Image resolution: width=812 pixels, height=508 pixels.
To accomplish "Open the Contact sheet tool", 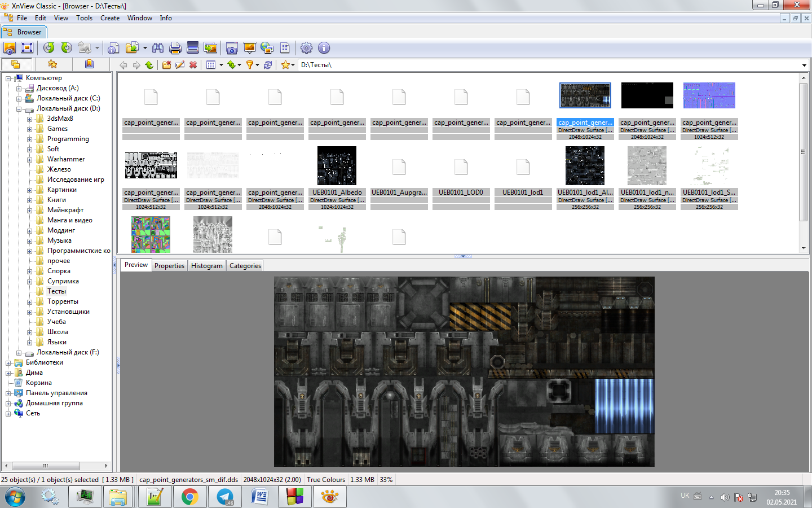I will click(285, 48).
